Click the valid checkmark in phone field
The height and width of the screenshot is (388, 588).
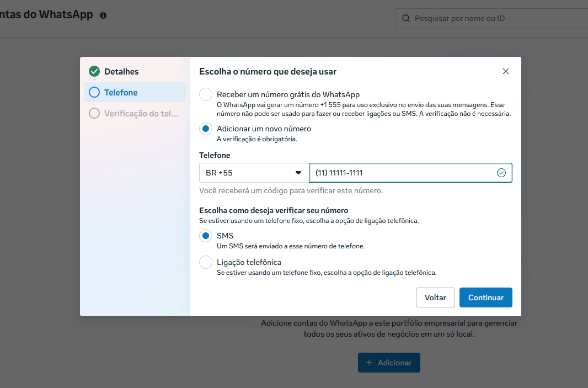pos(501,173)
